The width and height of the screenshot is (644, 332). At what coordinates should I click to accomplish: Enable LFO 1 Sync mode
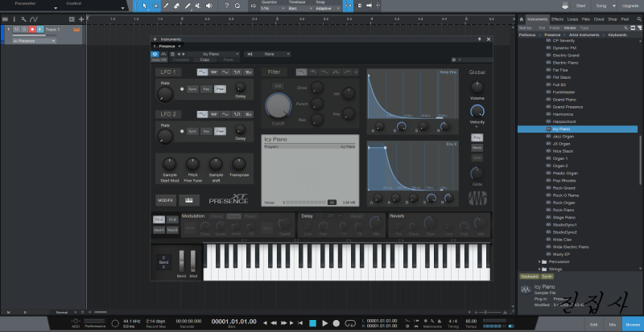(x=192, y=89)
